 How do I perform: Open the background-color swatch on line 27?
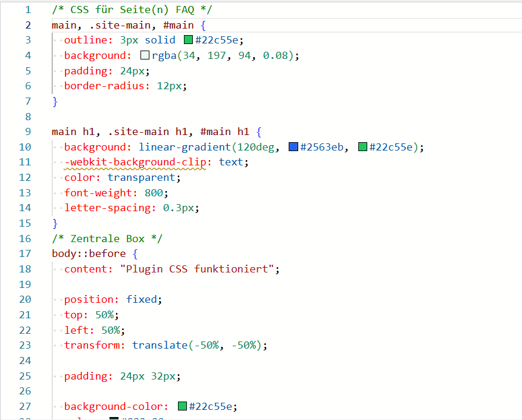pyautogui.click(x=182, y=407)
